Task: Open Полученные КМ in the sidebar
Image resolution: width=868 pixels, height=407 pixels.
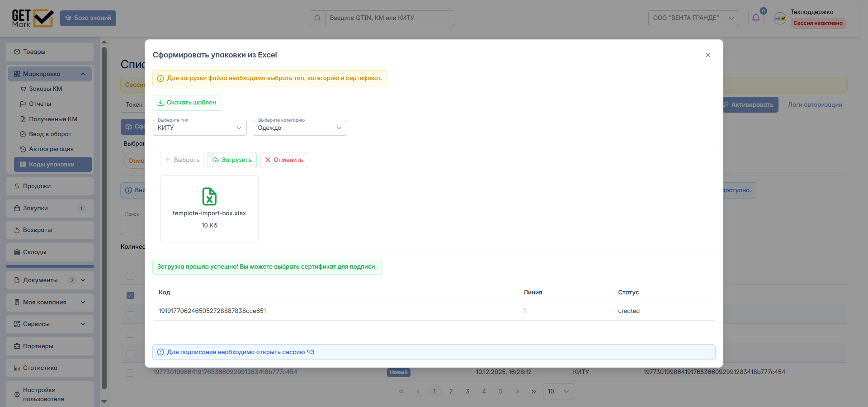Action: (52, 119)
